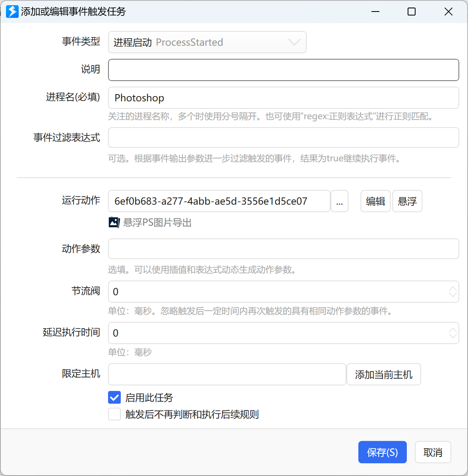Click the 悬浮PS图片导出 action name text
This screenshot has width=468, height=476.
tap(157, 223)
